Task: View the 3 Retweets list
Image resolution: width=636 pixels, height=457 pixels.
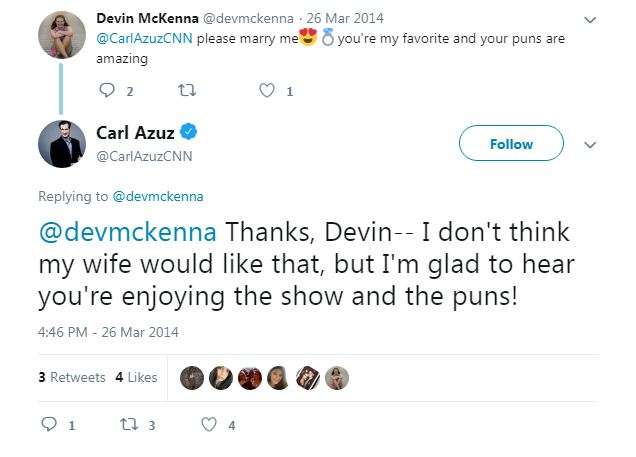Action: pos(71,378)
